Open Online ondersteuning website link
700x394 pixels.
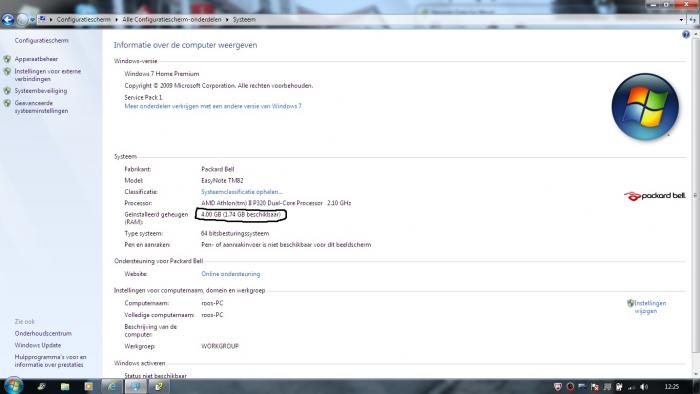230,274
